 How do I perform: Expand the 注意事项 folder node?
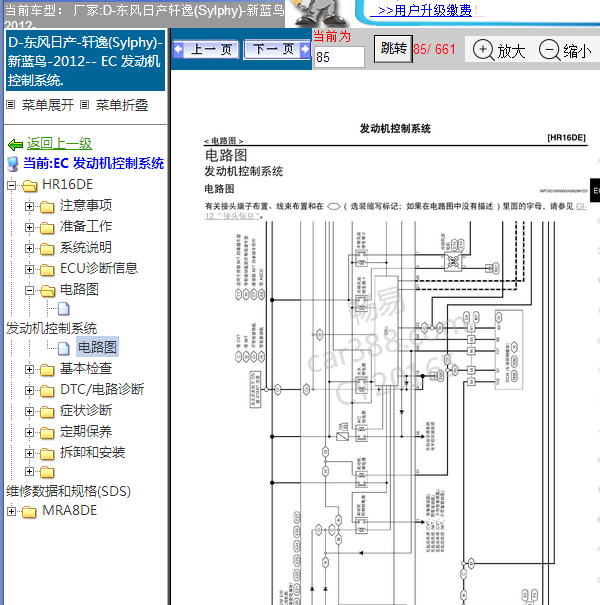click(x=29, y=206)
